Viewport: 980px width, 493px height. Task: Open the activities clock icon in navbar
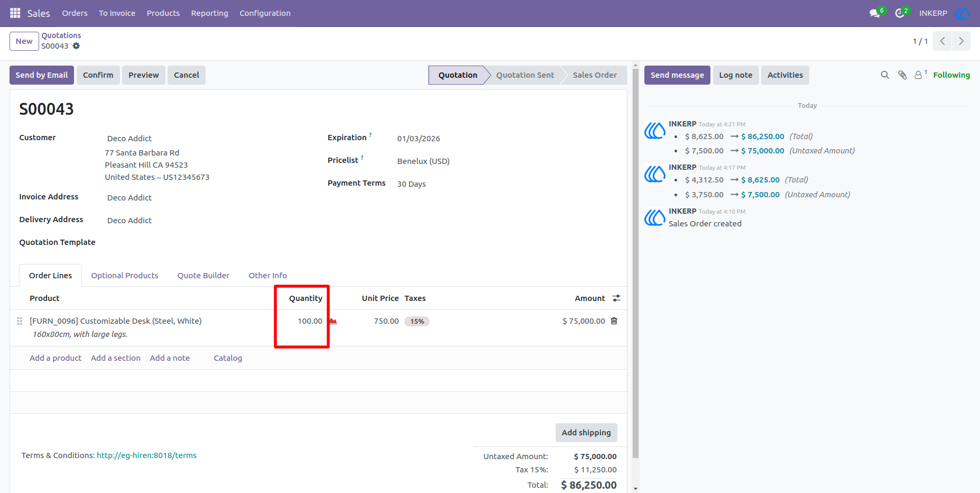tap(899, 13)
